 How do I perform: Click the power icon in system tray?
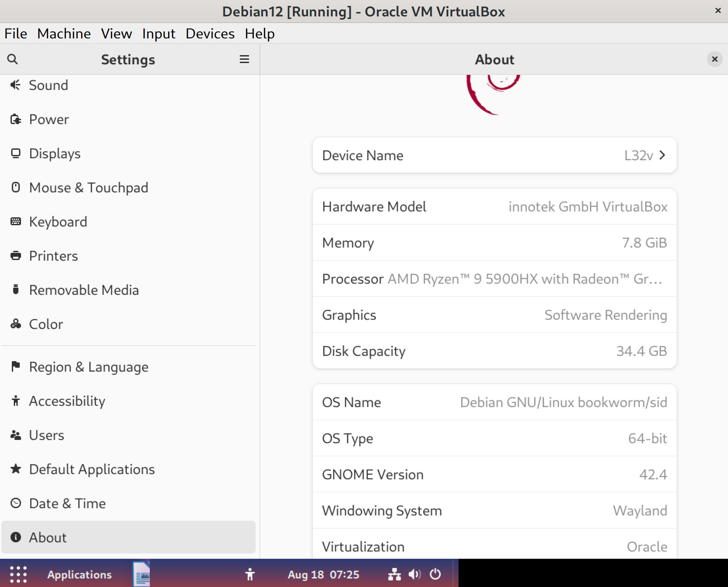(x=435, y=574)
